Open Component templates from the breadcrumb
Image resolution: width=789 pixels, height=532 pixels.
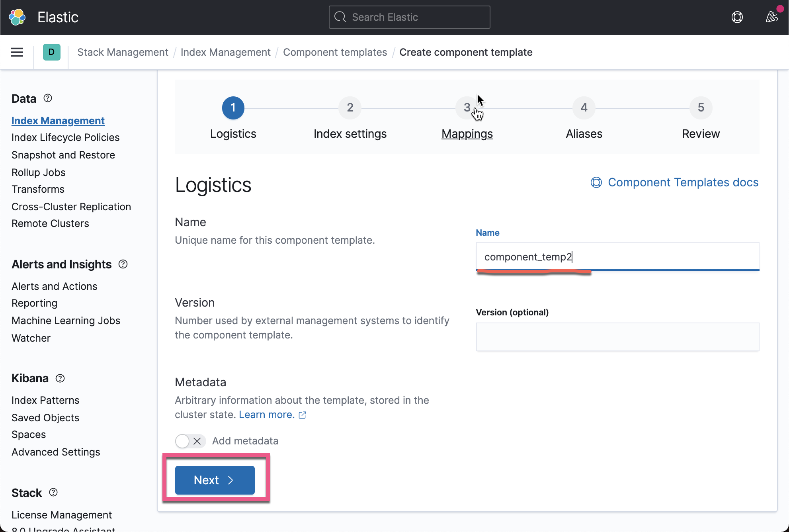[335, 52]
